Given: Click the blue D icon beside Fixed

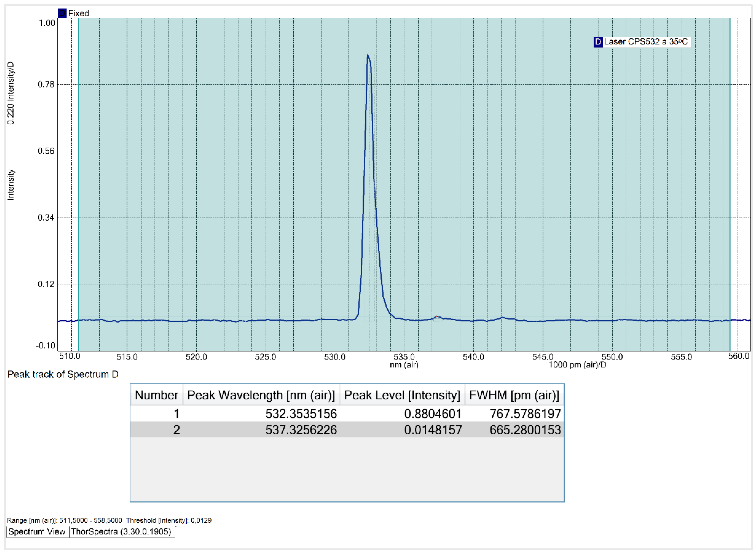Looking at the screenshot, I should click(62, 13).
